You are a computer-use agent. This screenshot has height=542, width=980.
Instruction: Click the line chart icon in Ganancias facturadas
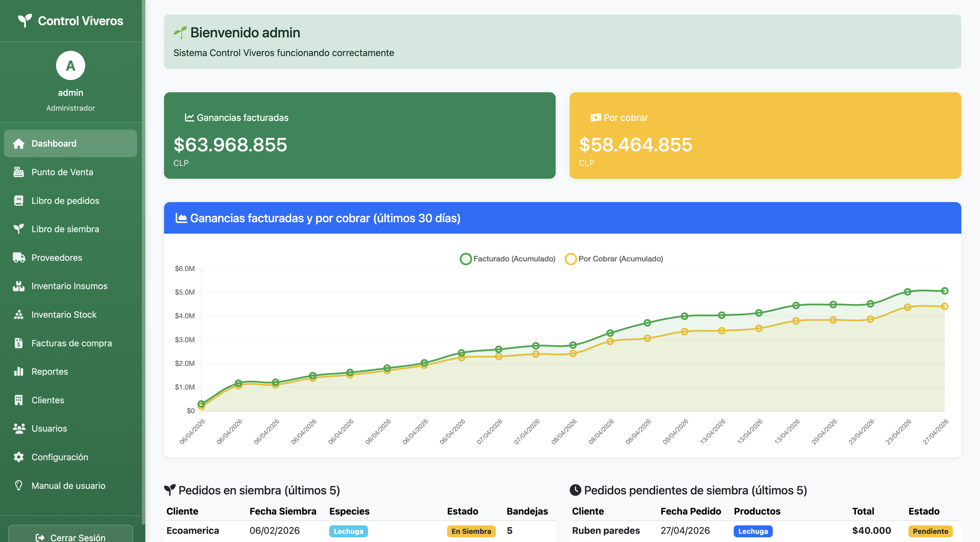189,117
